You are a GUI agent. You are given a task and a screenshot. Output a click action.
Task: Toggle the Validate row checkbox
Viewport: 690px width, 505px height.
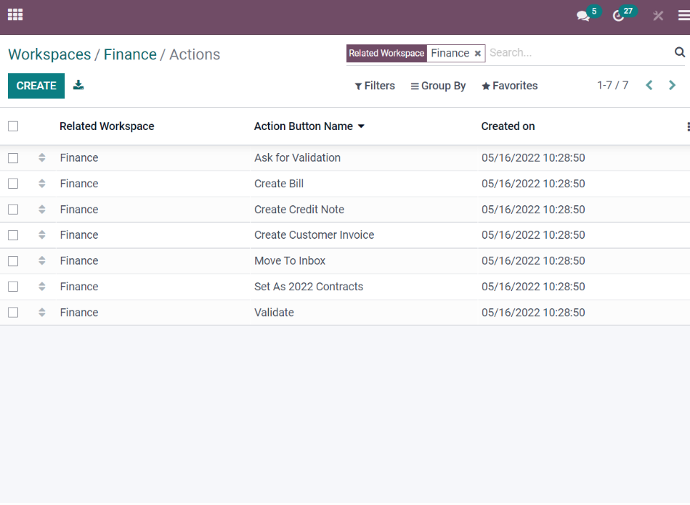point(13,312)
